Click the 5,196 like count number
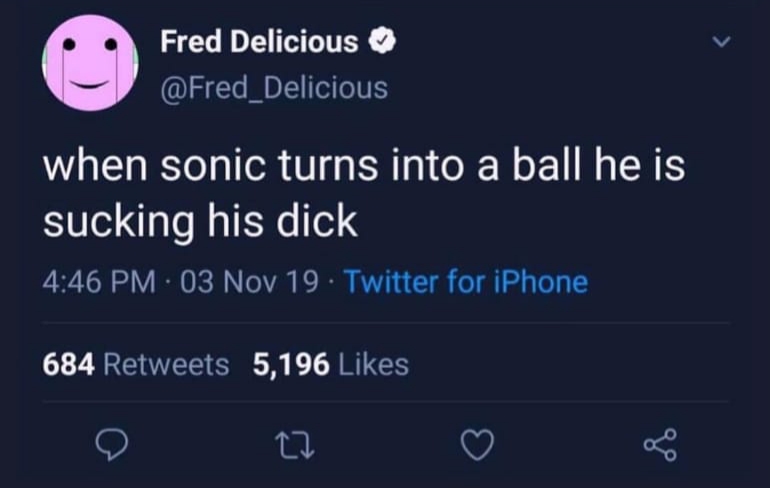The height and width of the screenshot is (488, 770). [x=291, y=365]
